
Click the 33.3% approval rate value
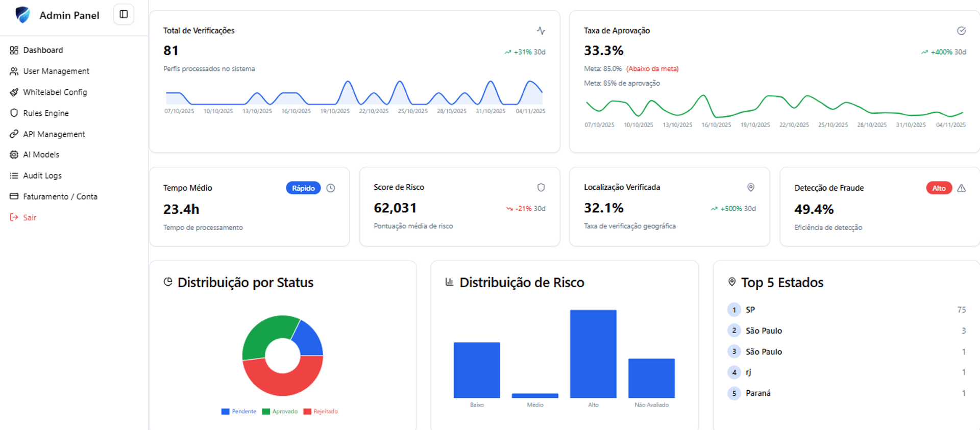[604, 50]
